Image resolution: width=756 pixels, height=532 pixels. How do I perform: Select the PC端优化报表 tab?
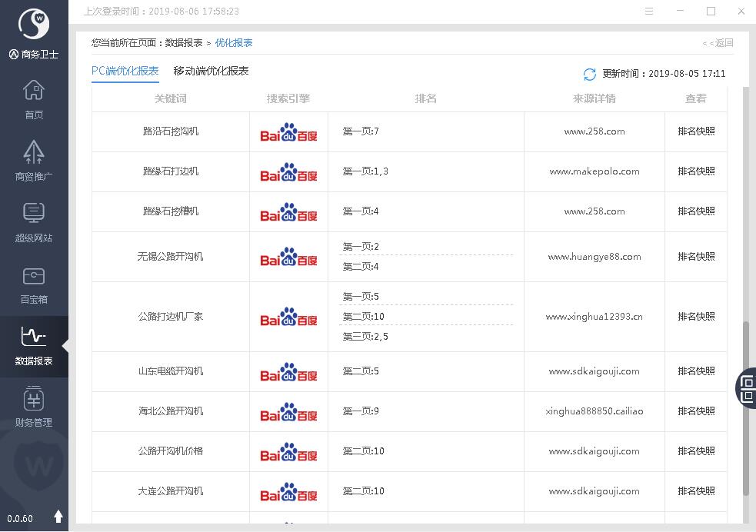(125, 71)
